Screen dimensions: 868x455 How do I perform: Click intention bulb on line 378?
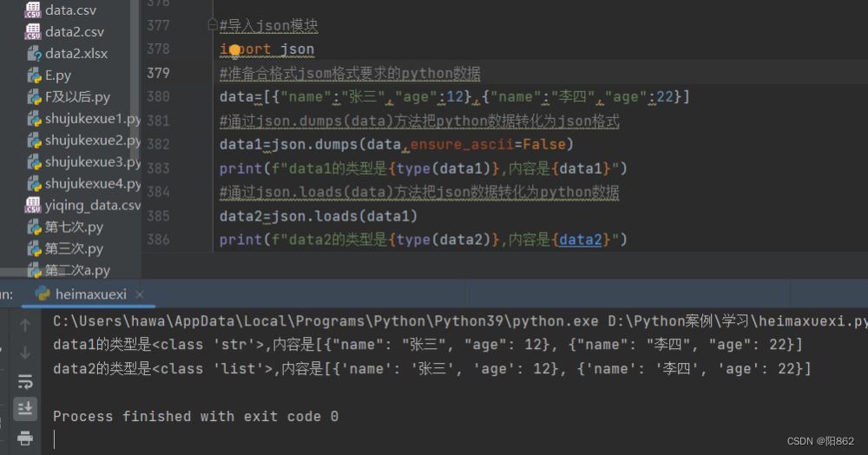[234, 49]
